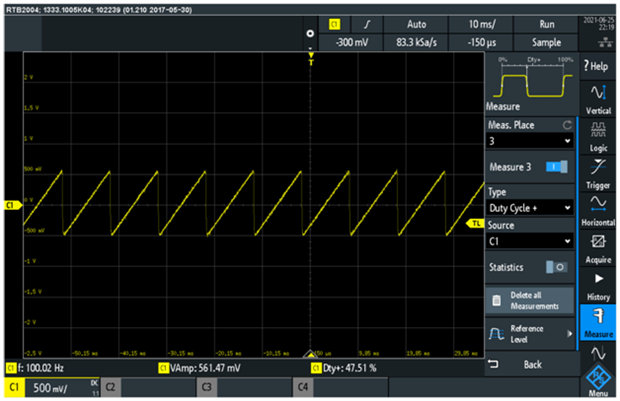Viewport: 620px width, 401px height.
Task: Open the History playback icon
Action: [x=599, y=279]
